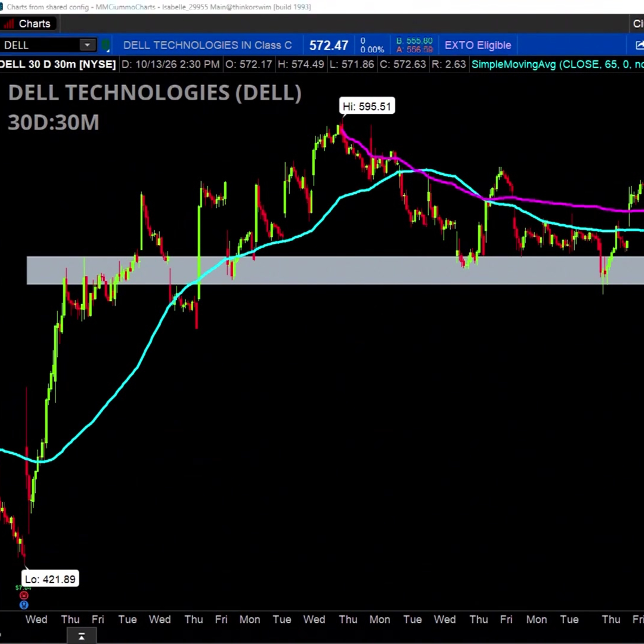Click the 'DELL 30 D 30m [NYSE]' label

pos(58,64)
